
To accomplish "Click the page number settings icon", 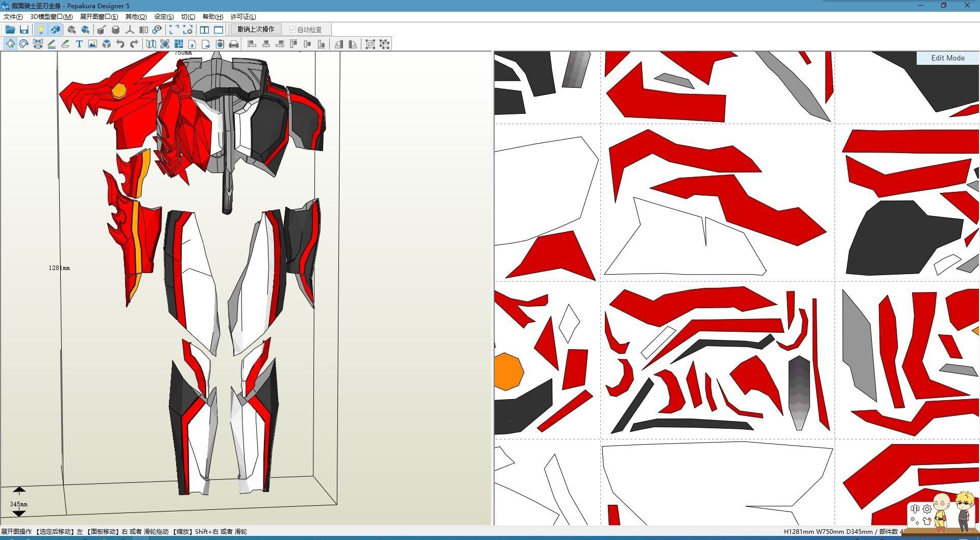I will click(x=192, y=44).
